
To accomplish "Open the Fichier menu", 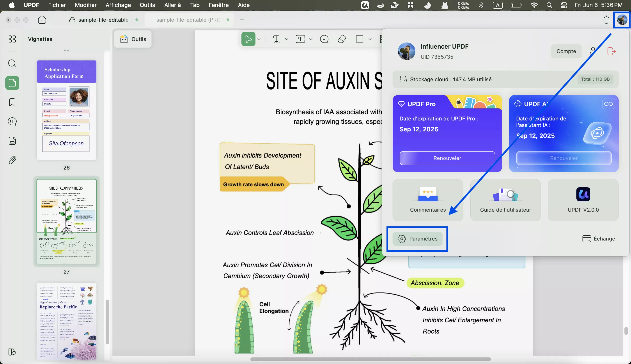I will pos(57,5).
